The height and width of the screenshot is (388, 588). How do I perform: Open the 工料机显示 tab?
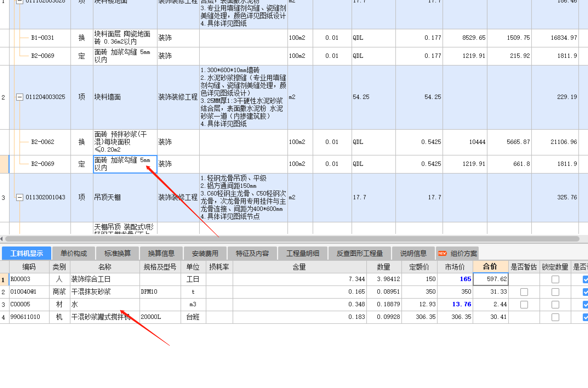27,253
